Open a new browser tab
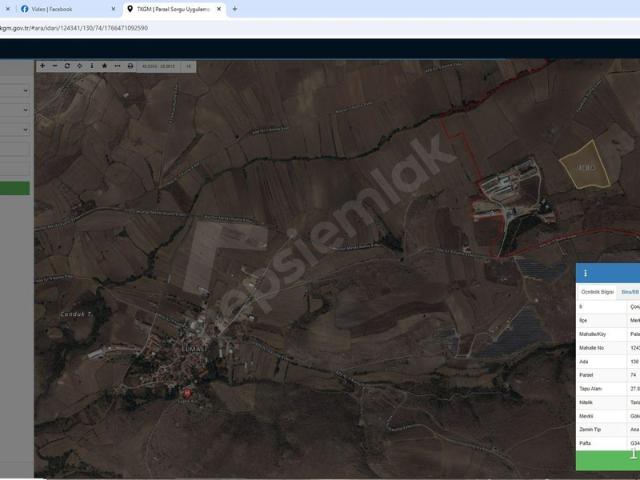Screen dimensions: 640x480 [235, 9]
